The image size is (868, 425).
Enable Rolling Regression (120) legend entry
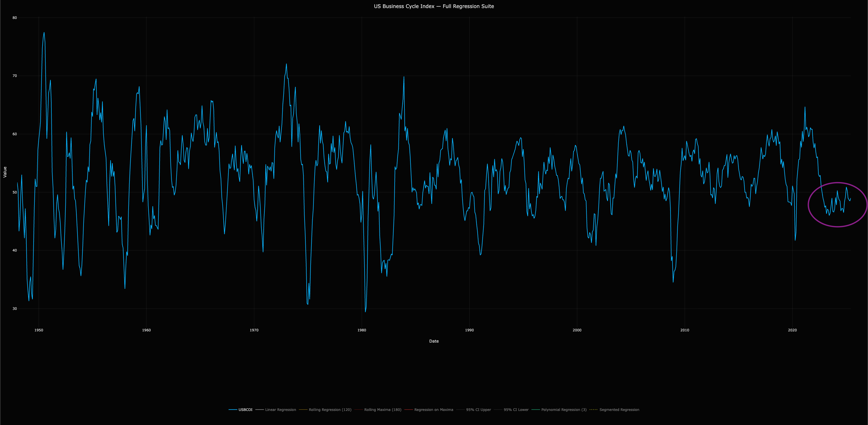pyautogui.click(x=325, y=409)
